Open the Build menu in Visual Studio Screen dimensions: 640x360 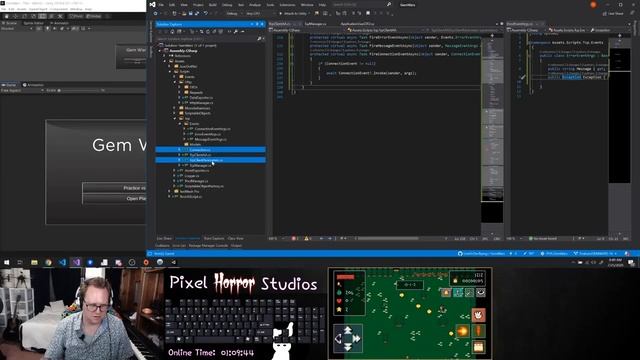click(213, 5)
